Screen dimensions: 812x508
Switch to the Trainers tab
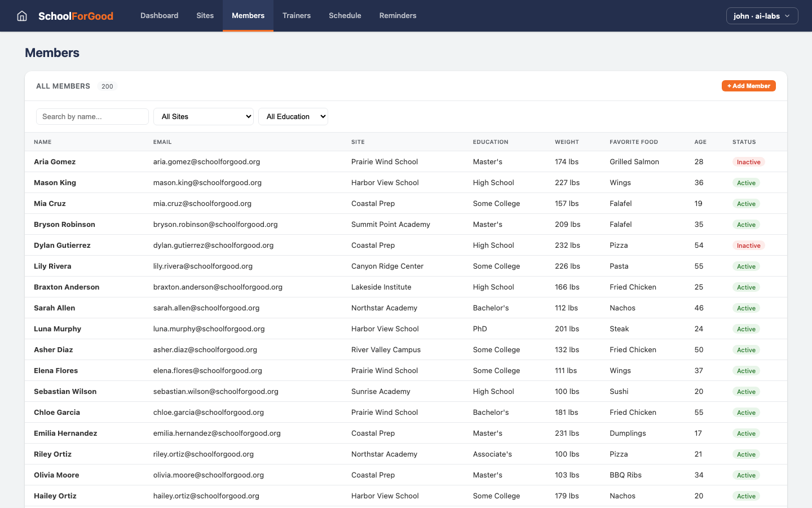click(297, 16)
